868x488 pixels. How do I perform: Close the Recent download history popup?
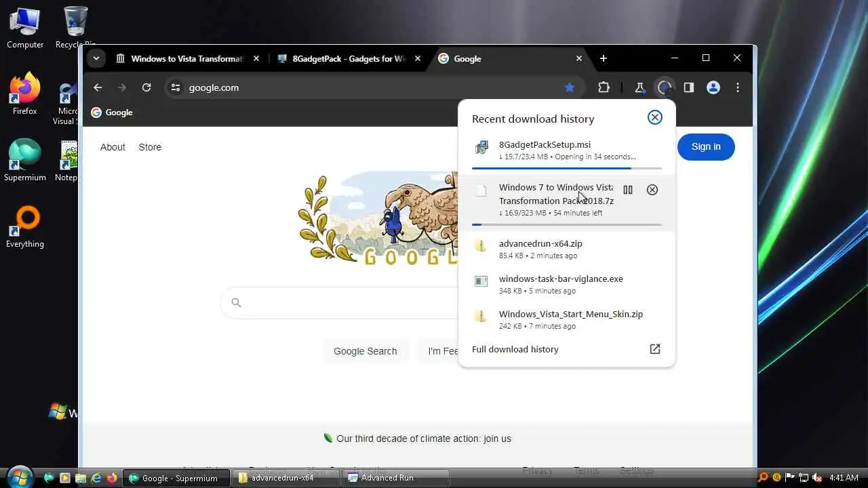[654, 117]
